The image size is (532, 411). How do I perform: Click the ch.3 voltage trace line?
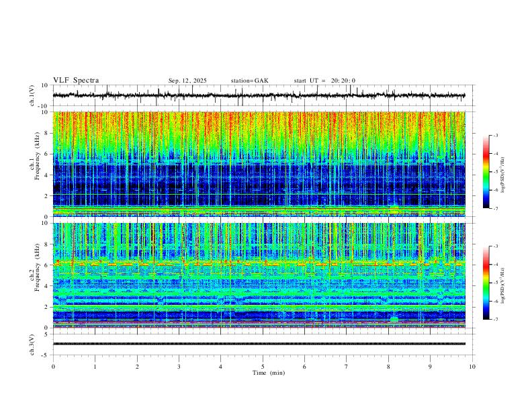point(259,344)
